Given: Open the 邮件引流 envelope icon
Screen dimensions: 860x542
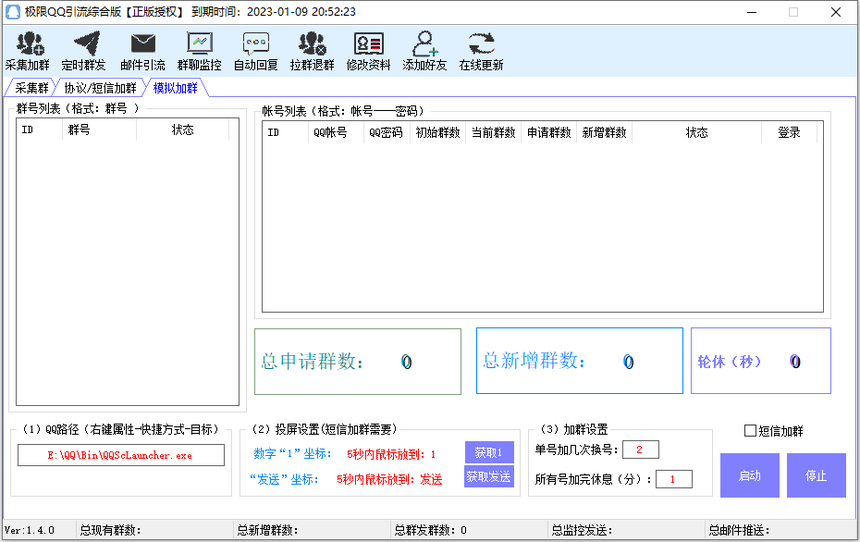Looking at the screenshot, I should (x=143, y=51).
